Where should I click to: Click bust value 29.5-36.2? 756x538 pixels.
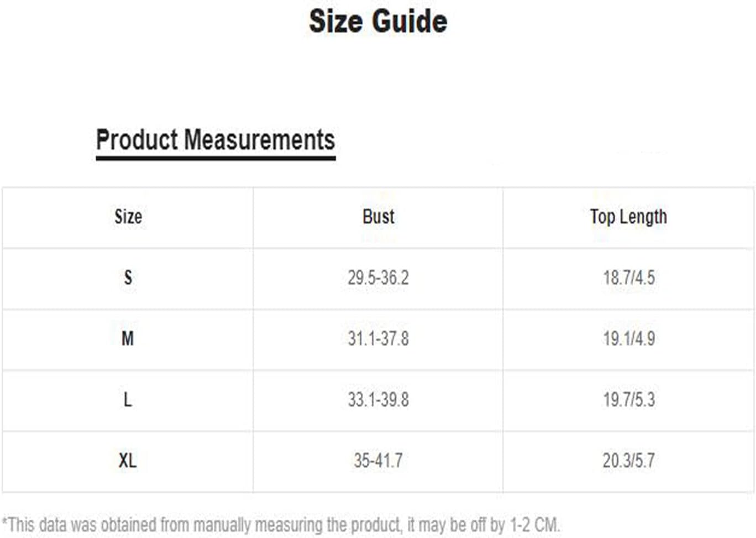tap(379, 277)
